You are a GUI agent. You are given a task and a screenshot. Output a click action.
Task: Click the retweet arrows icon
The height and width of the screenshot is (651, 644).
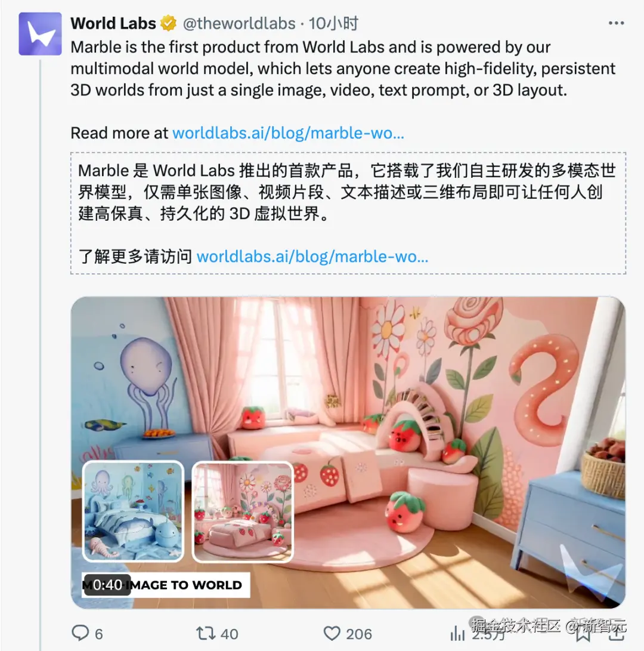coord(206,634)
